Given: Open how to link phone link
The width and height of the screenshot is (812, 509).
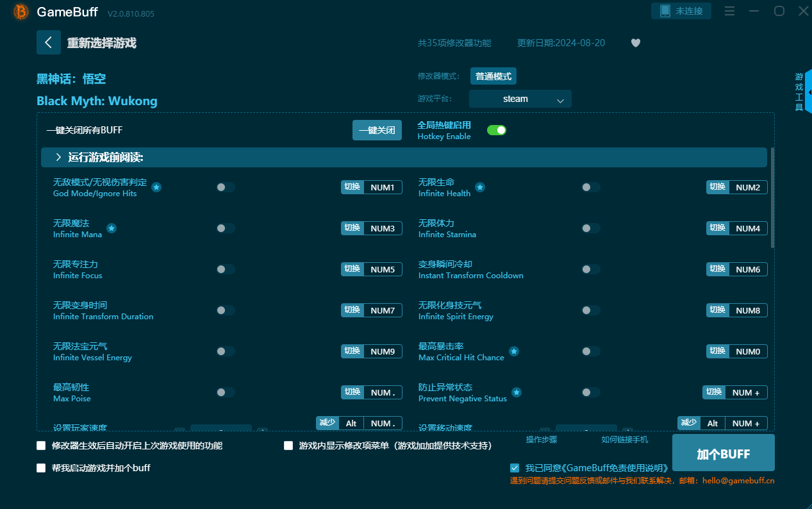Looking at the screenshot, I should pyautogui.click(x=624, y=440).
